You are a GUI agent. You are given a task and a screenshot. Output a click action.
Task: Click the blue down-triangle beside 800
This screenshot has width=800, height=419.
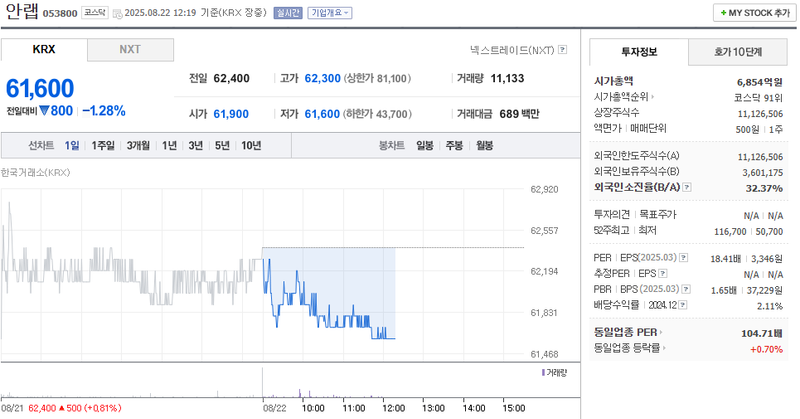44,110
